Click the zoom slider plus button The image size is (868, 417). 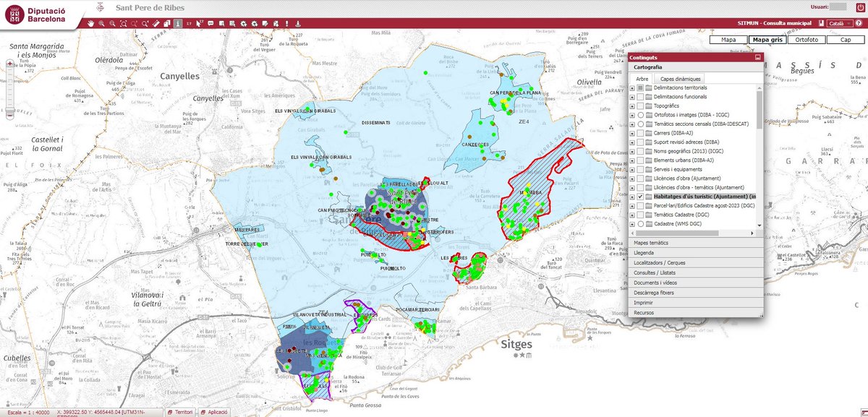pyautogui.click(x=10, y=64)
